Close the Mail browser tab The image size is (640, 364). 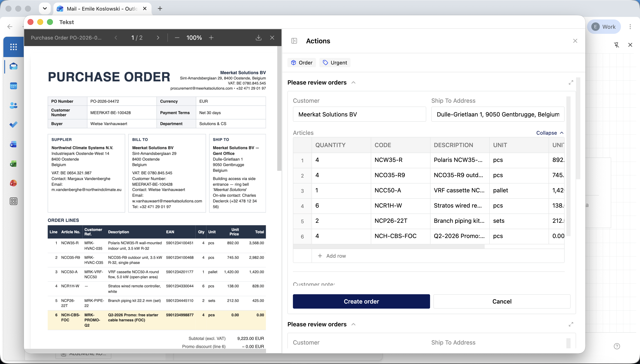point(145,8)
